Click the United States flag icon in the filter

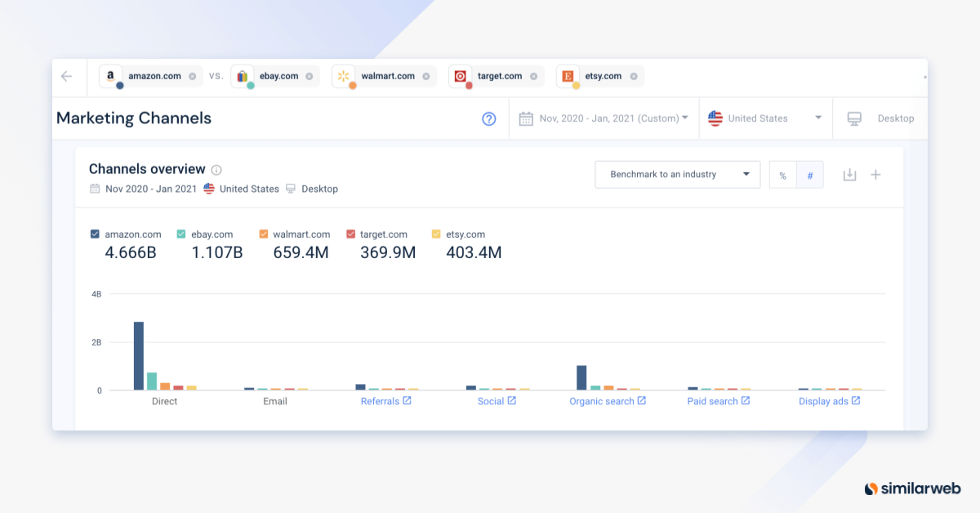coord(715,118)
